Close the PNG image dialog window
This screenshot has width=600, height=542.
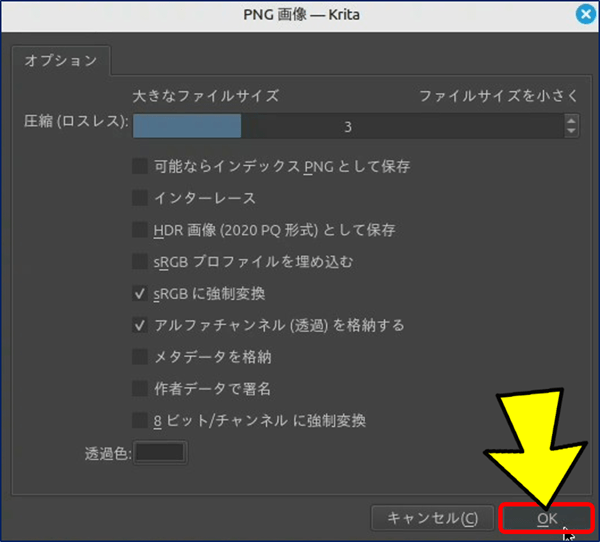click(585, 15)
